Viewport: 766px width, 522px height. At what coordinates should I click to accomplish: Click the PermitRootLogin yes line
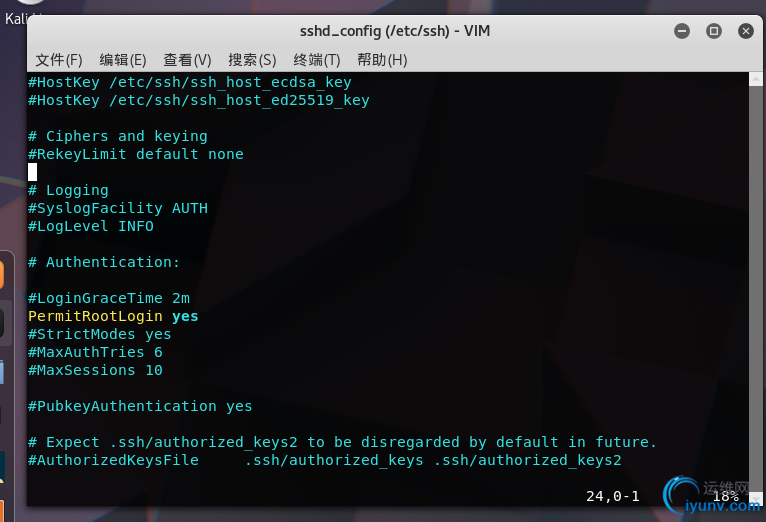pos(113,316)
